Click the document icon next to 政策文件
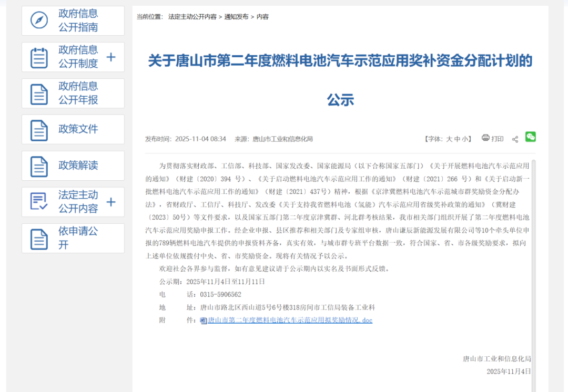 [38, 129]
